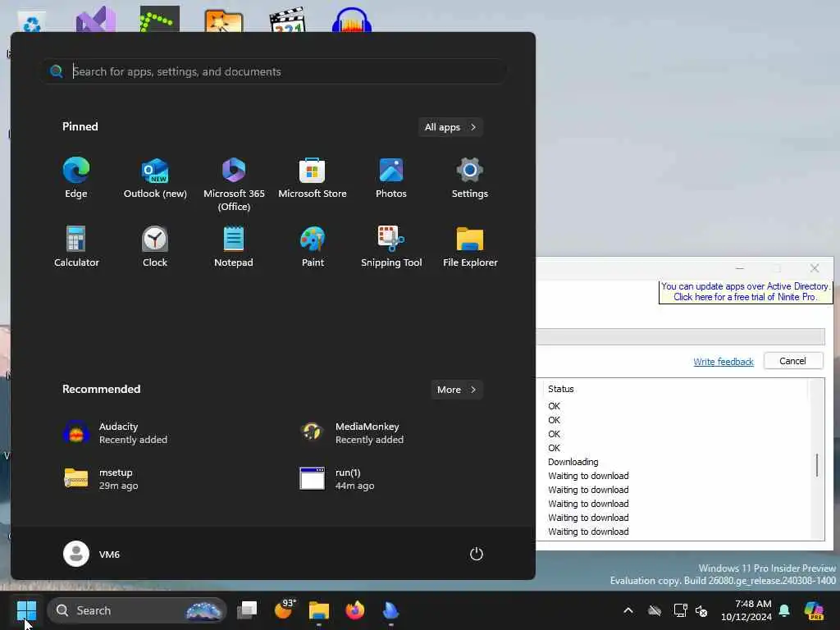Launch the Photos app
The height and width of the screenshot is (630, 840).
point(391,178)
